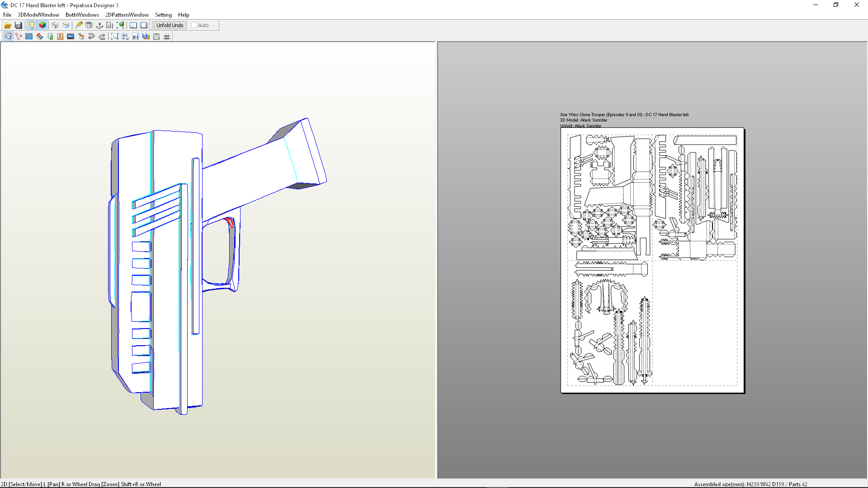Select the text input T tool

(60, 37)
